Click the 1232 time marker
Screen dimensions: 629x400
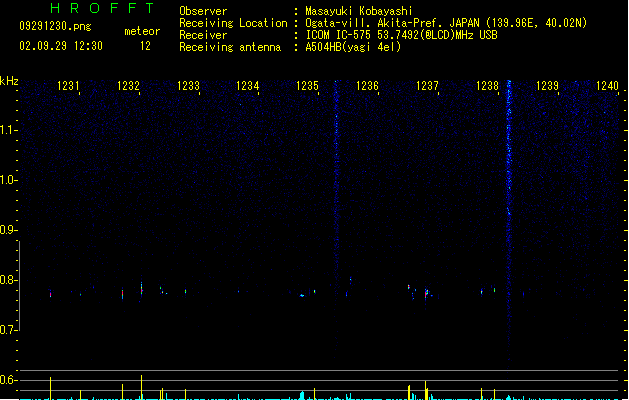128,85
